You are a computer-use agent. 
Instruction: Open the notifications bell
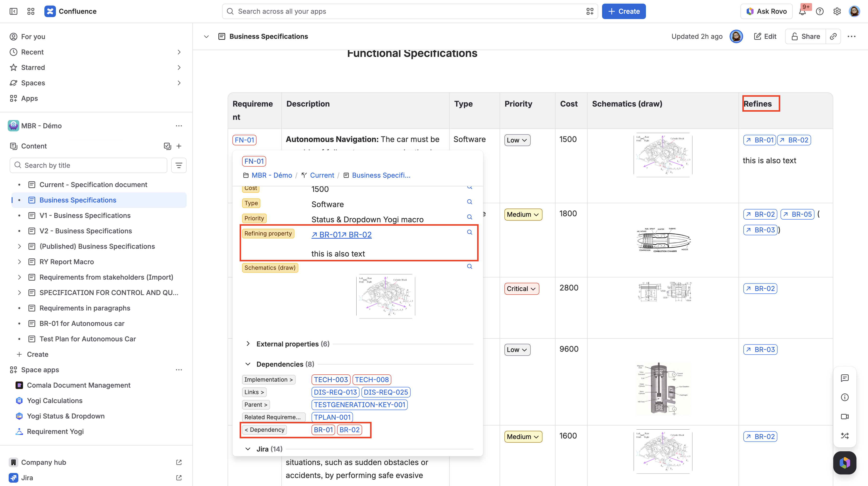(802, 12)
